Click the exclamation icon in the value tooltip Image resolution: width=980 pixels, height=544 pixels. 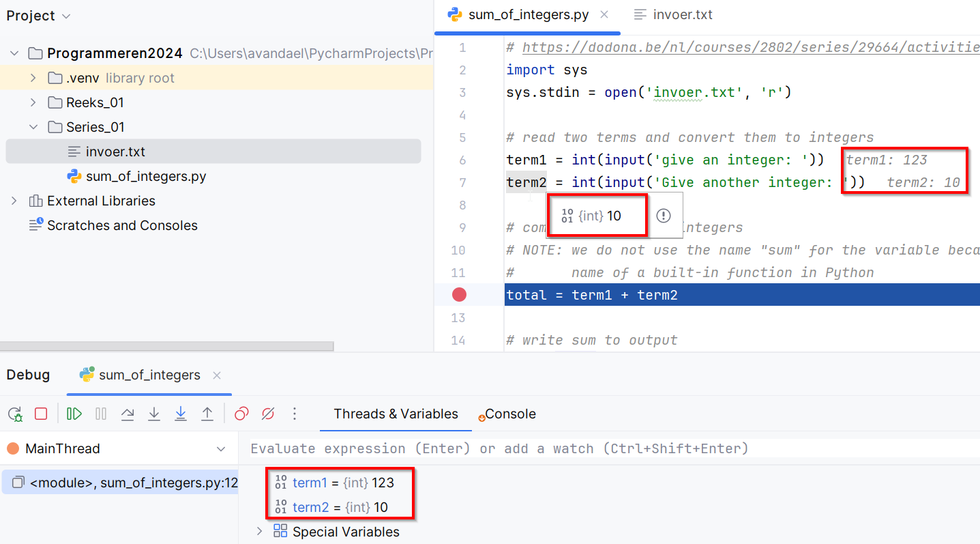[x=662, y=216]
